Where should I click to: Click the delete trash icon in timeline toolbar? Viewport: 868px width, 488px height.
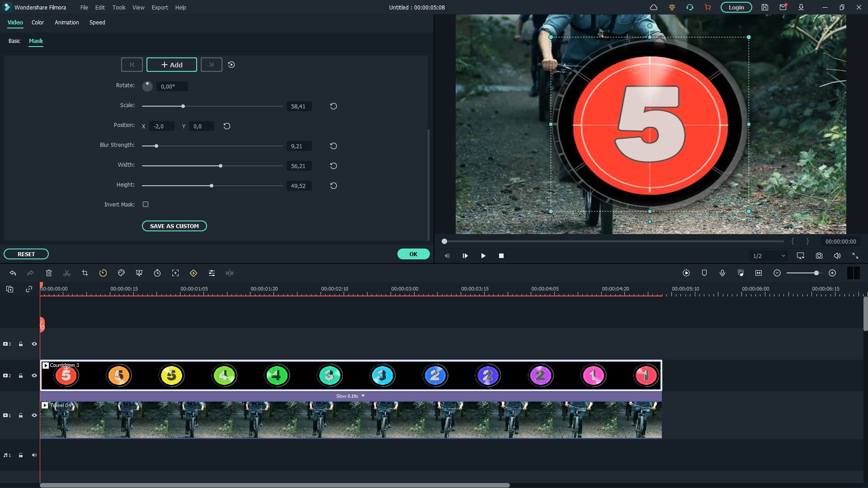[x=49, y=273]
